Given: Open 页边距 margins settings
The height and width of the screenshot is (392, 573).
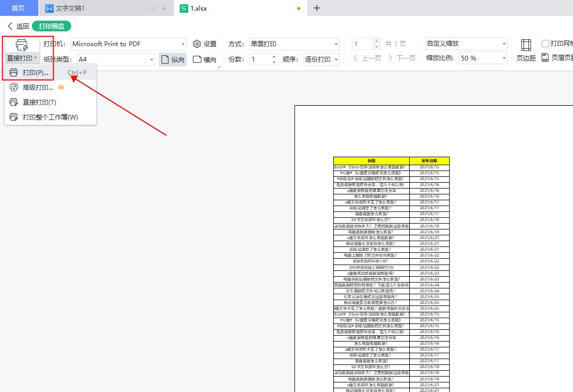Looking at the screenshot, I should coord(526,50).
